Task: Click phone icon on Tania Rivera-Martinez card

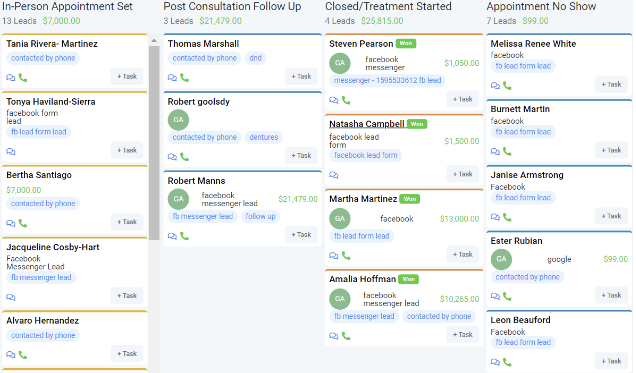Action: coord(23,77)
